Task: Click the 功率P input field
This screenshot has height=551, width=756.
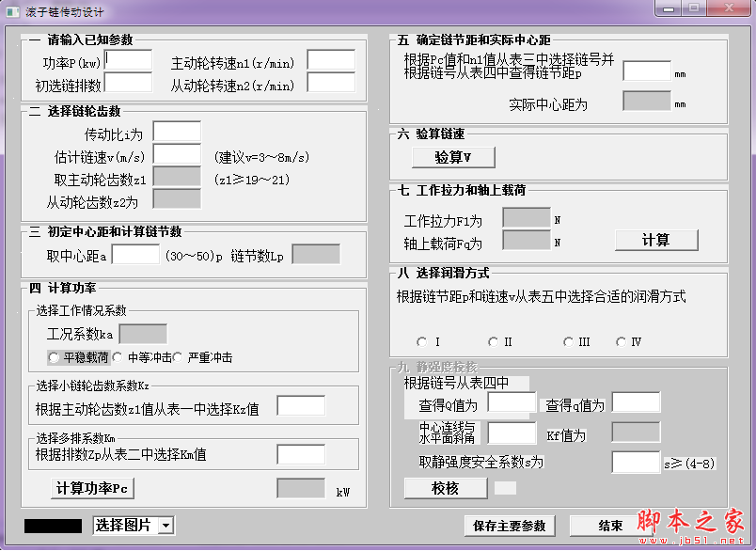Action: pyautogui.click(x=129, y=59)
